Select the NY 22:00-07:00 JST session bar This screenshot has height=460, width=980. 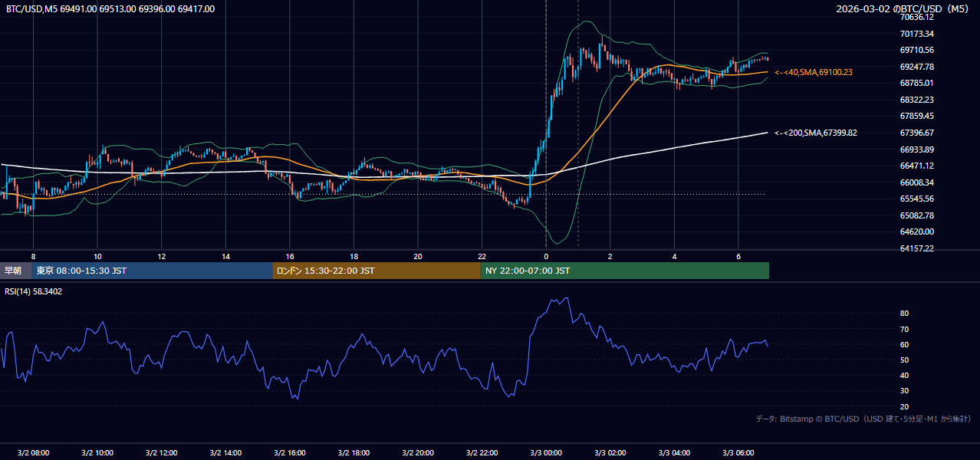[625, 271]
